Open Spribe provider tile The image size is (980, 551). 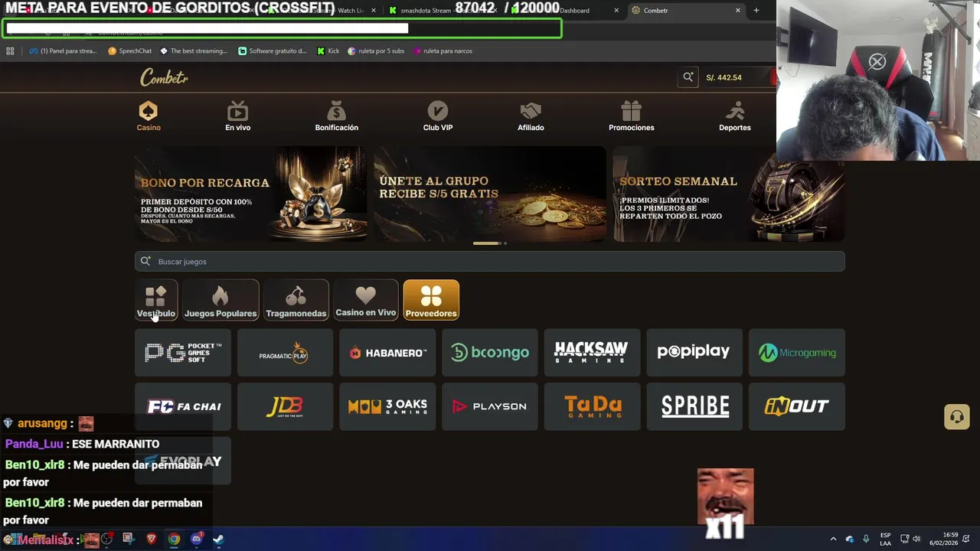[x=694, y=406]
